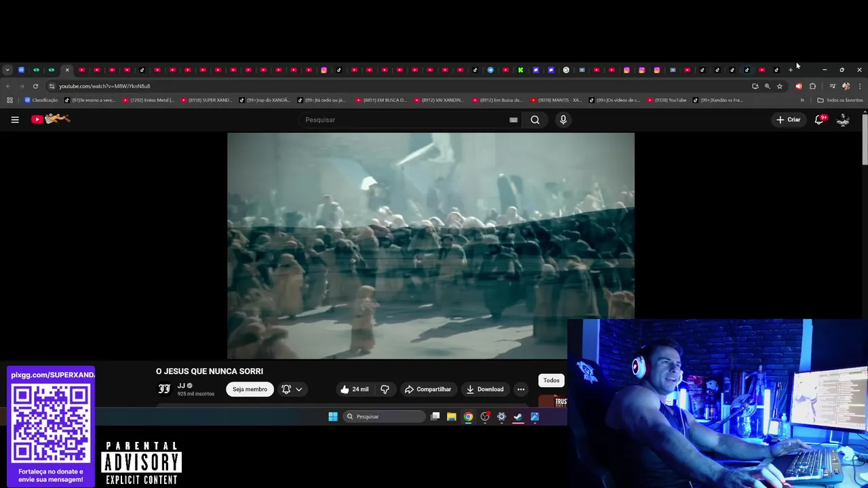Viewport: 868px width, 488px height.
Task: Click the page vertical scrollbar
Action: (x=865, y=139)
